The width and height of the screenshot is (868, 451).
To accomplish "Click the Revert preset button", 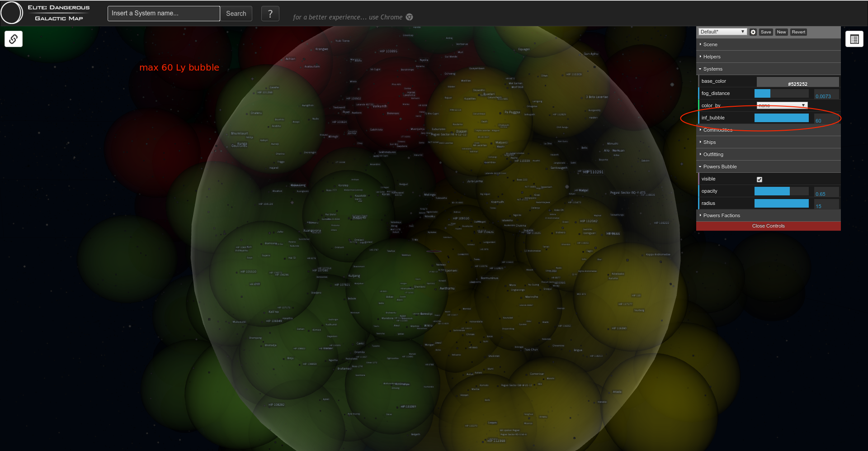I will [x=798, y=32].
